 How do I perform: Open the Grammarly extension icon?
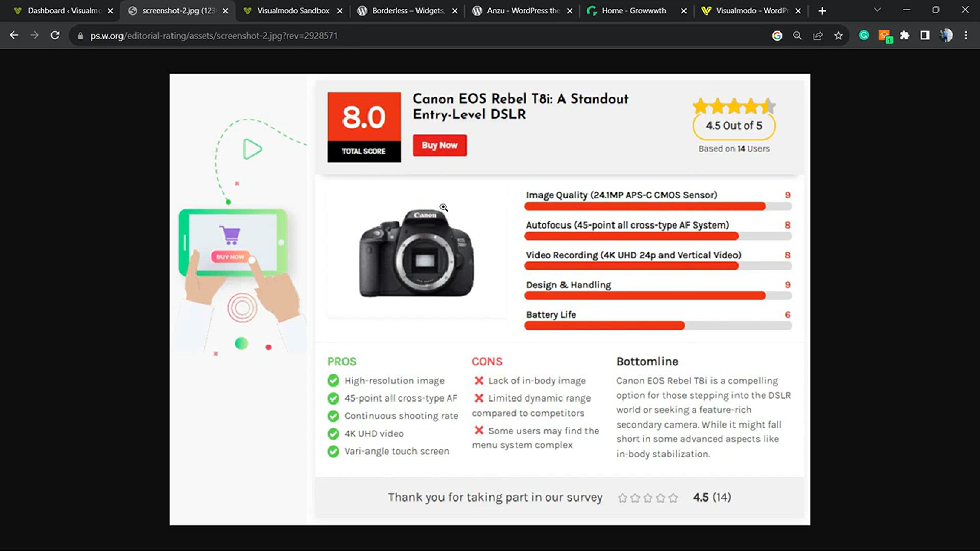coord(864,35)
